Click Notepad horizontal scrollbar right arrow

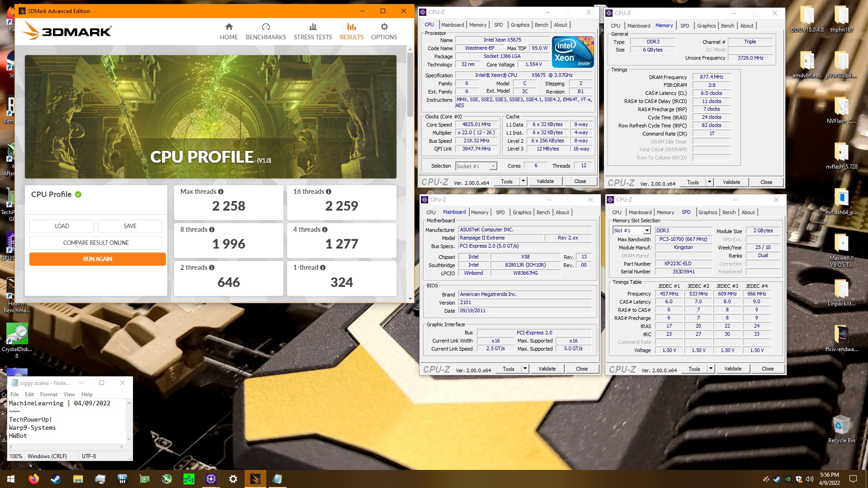121,446
